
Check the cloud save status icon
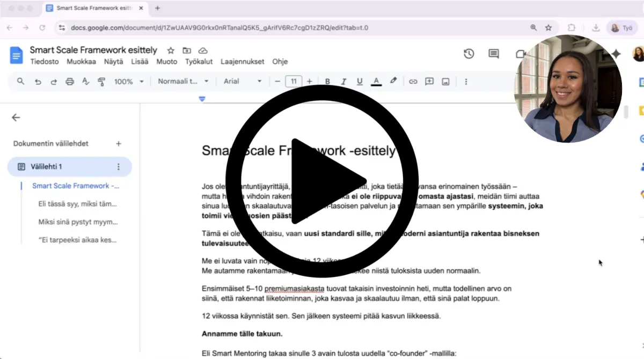(x=203, y=50)
